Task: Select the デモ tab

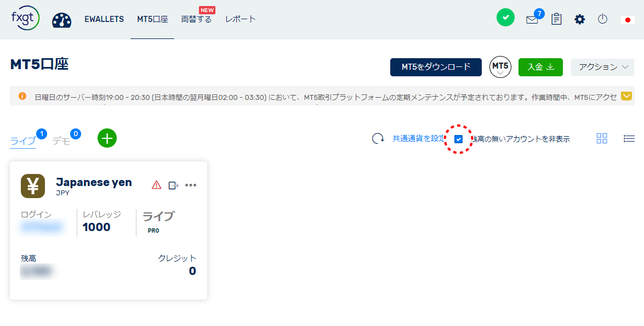Action: 61,141
